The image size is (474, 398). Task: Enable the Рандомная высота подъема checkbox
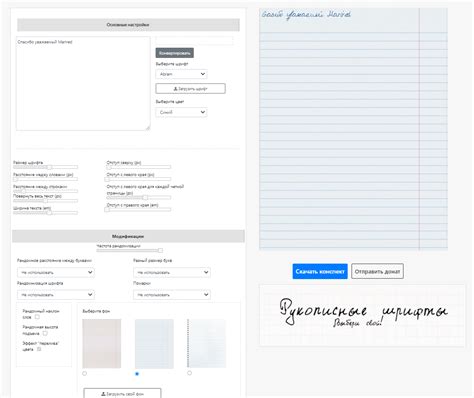pos(45,333)
